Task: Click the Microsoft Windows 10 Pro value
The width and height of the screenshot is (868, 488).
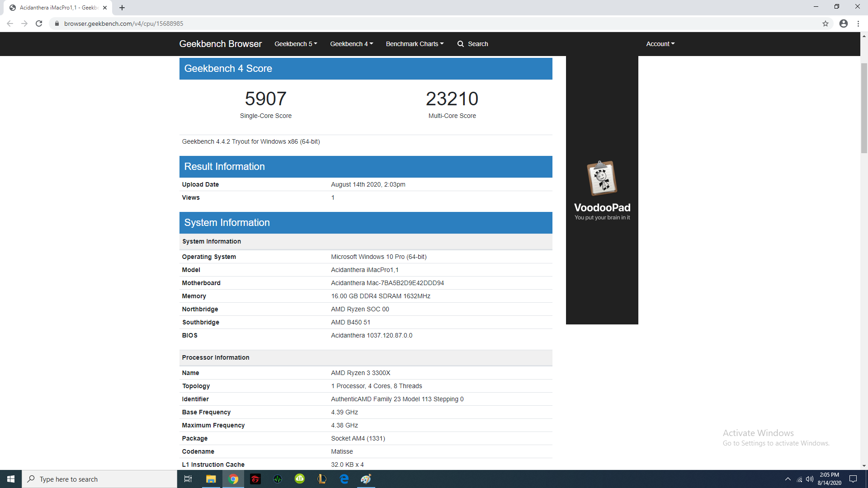Action: (x=378, y=257)
